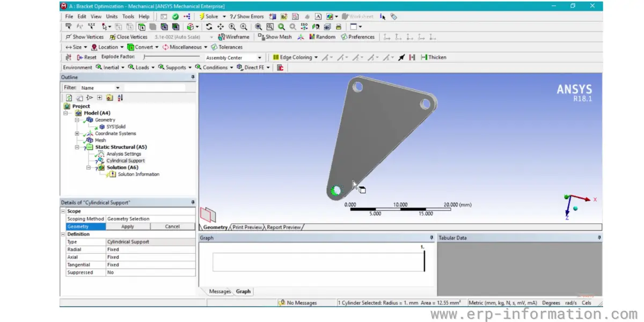Pin the Tabular Data panel
Viewport: 644px width, 322px height.
(599, 238)
